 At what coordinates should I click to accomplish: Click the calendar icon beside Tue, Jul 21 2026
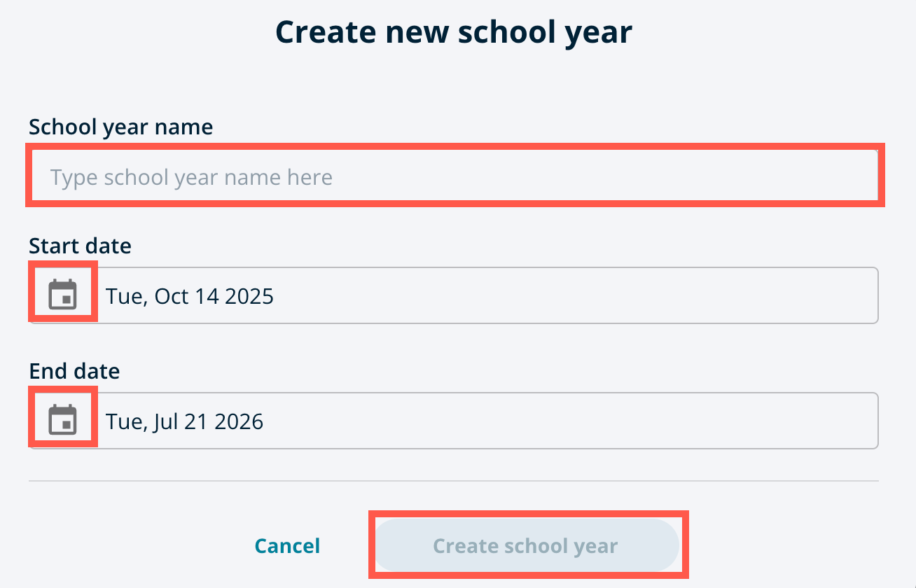point(62,418)
